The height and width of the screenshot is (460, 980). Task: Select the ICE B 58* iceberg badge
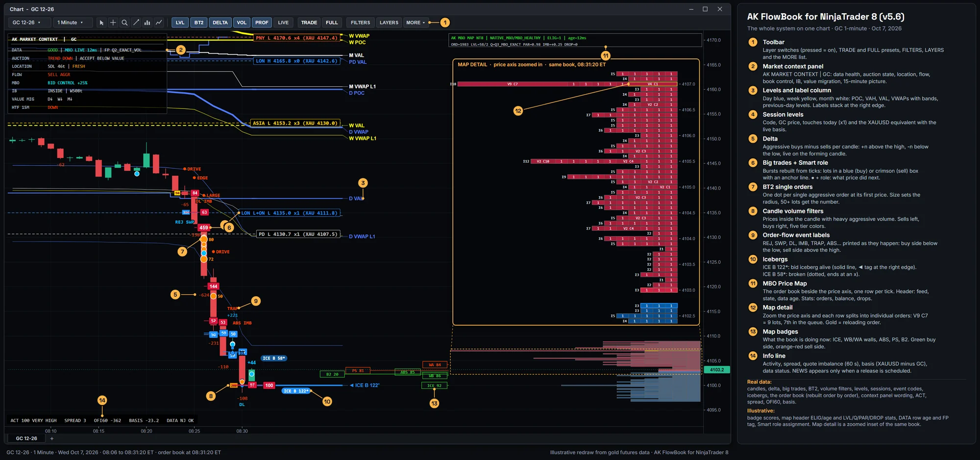click(x=274, y=358)
